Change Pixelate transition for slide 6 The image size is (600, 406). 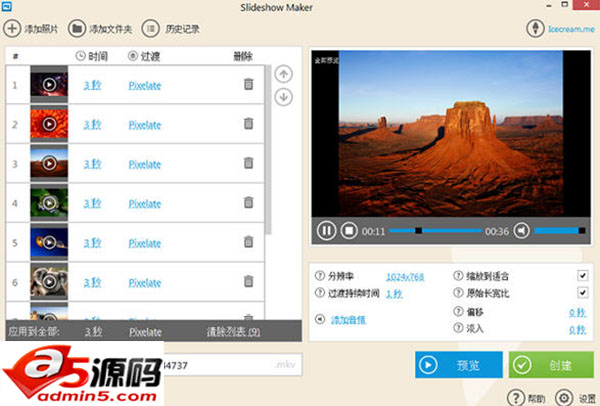point(145,282)
